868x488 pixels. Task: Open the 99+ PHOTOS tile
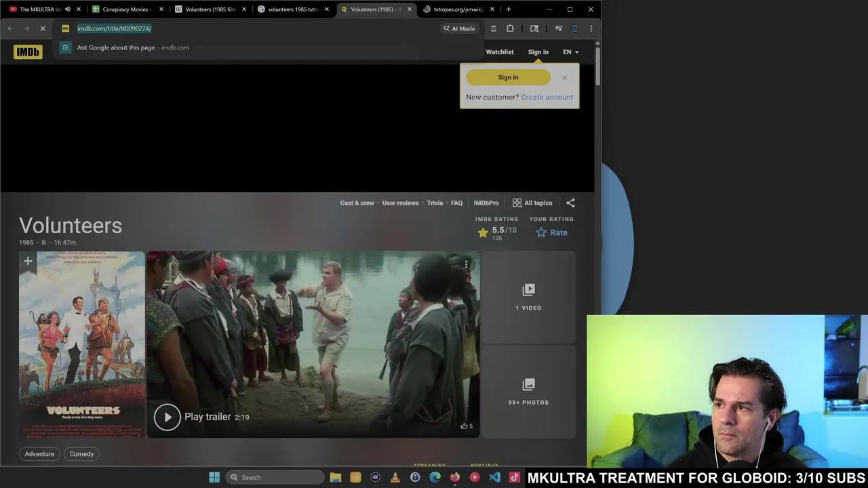click(x=528, y=392)
